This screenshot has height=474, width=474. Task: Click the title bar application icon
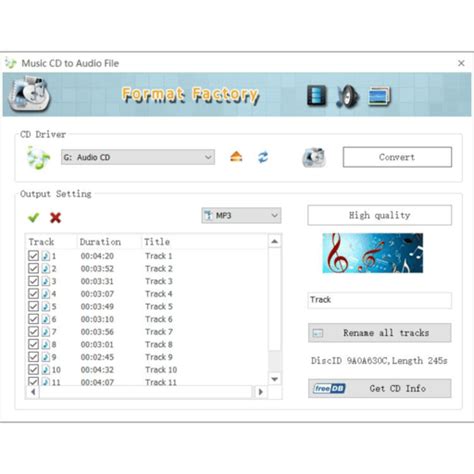[11, 63]
